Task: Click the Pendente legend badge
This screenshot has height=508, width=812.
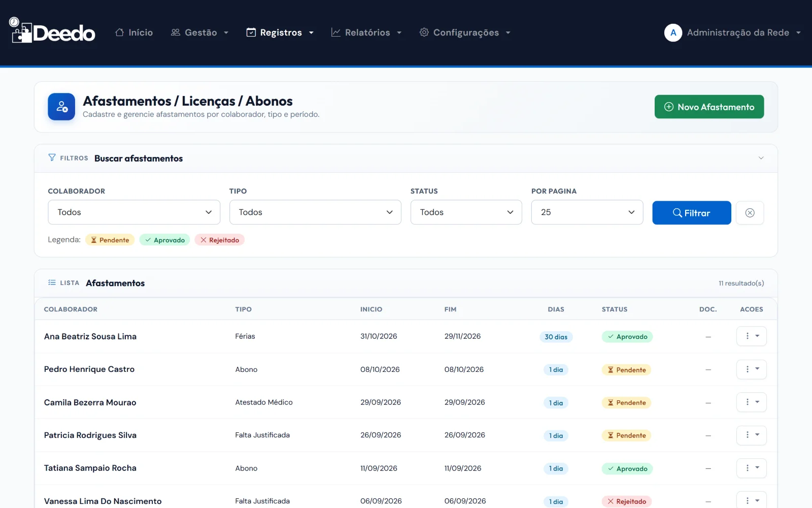Action: click(110, 240)
